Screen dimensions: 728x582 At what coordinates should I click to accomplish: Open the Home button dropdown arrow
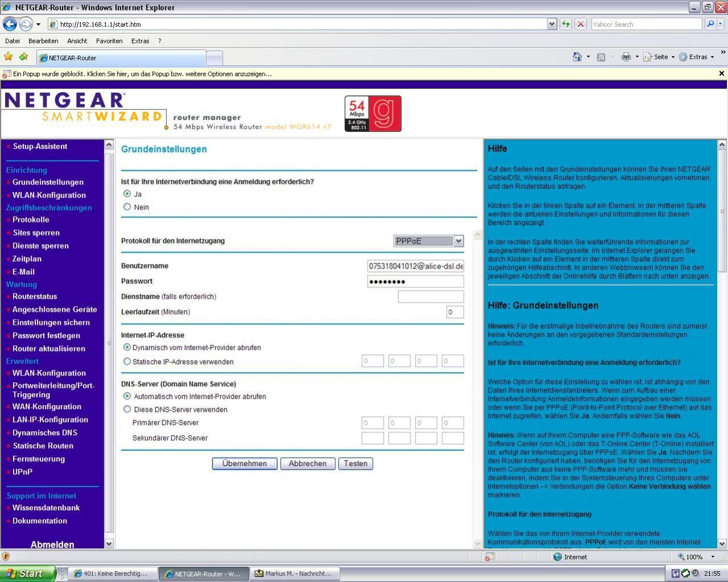click(x=588, y=57)
